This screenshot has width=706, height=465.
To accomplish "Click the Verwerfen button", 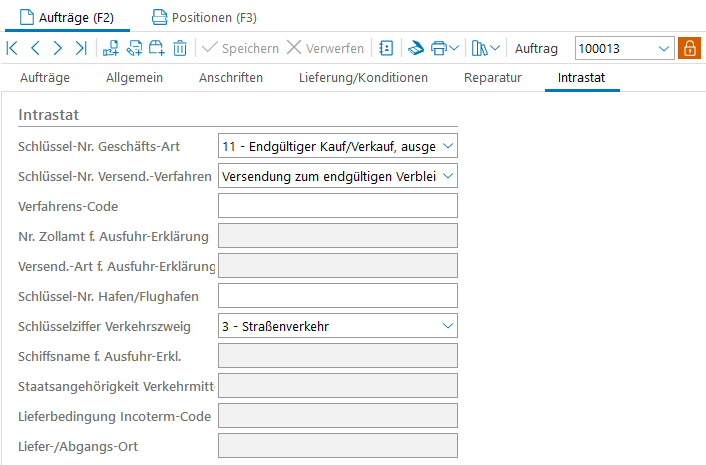I will tap(325, 48).
